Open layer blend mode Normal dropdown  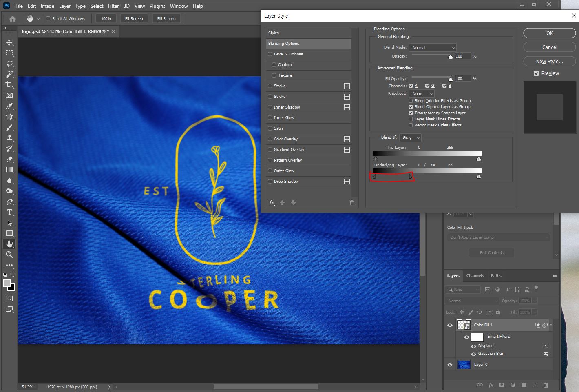tap(472, 301)
